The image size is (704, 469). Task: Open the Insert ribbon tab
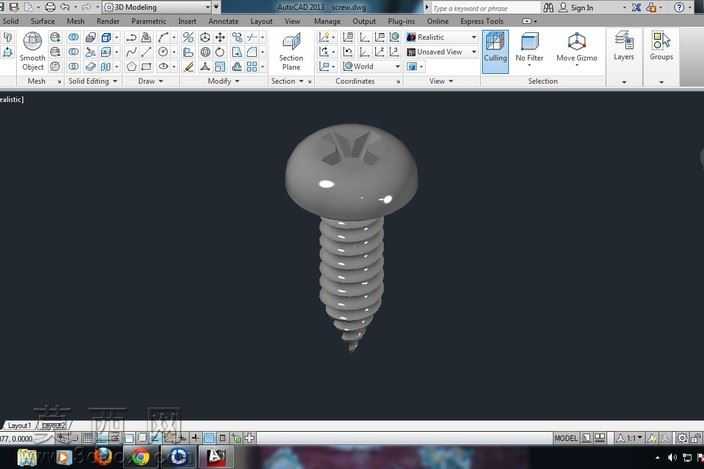pyautogui.click(x=187, y=21)
